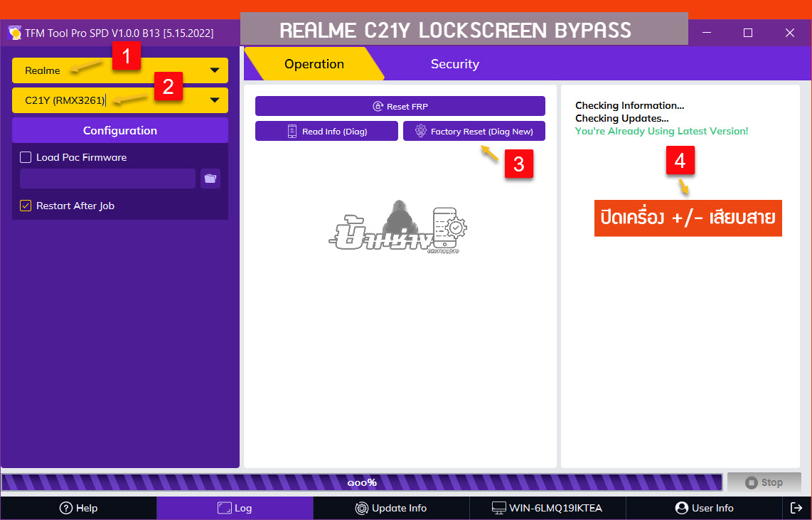The width and height of the screenshot is (812, 520).
Task: Click the 'Checking Information...' log line
Action: point(630,106)
